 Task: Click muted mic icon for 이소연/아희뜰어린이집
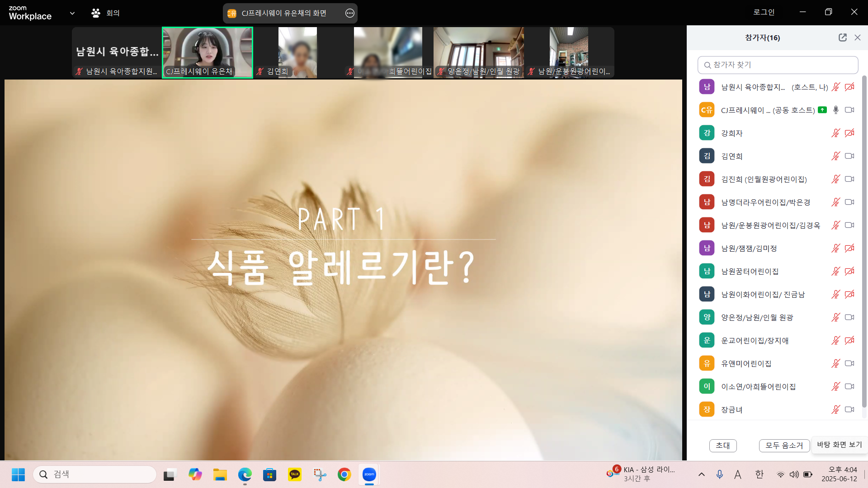click(835, 387)
